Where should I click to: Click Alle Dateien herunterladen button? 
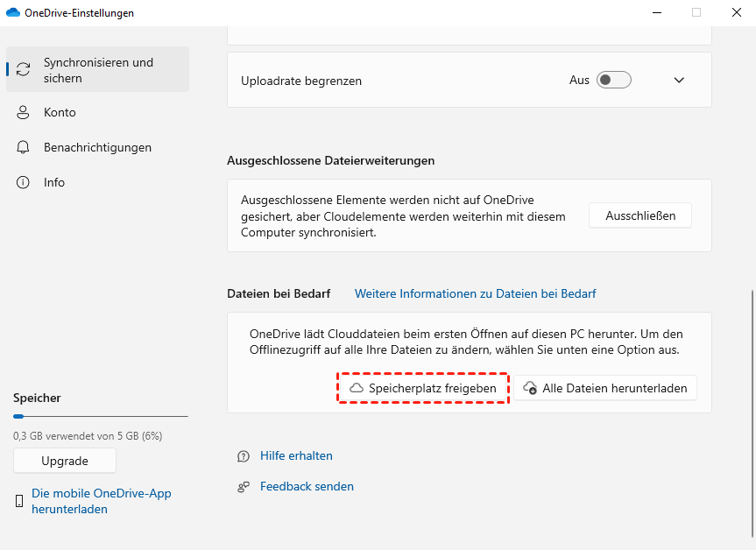605,388
